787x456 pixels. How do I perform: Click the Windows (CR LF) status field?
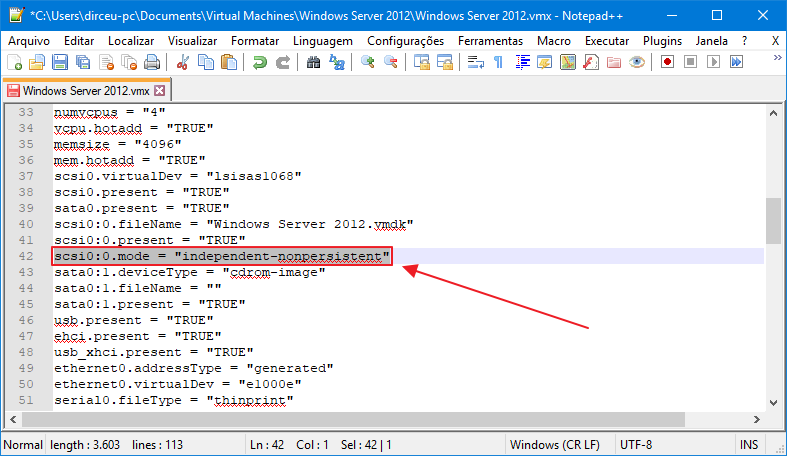tap(555, 445)
